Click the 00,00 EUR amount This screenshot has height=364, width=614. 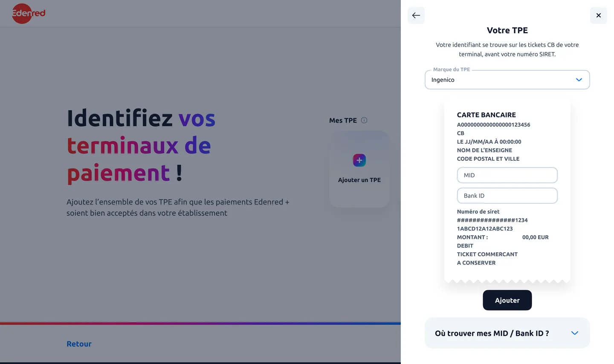click(535, 237)
